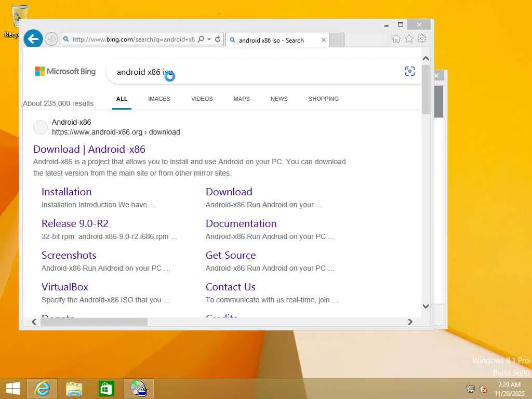The image size is (532, 399).
Task: Click the background window's scrollbar thumb
Action: (x=438, y=101)
